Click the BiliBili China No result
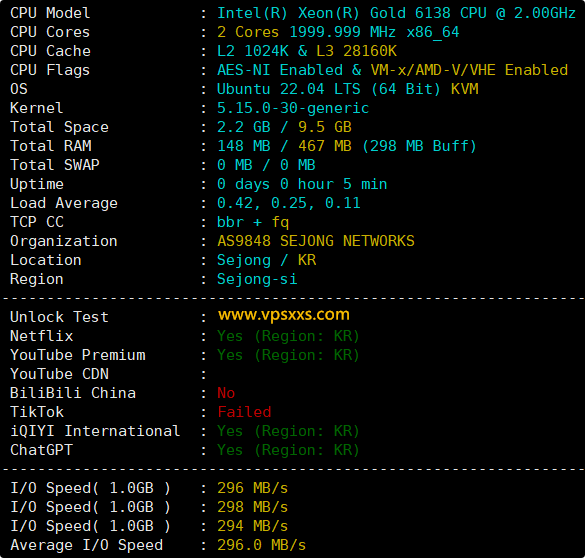585x558 pixels. point(226,393)
